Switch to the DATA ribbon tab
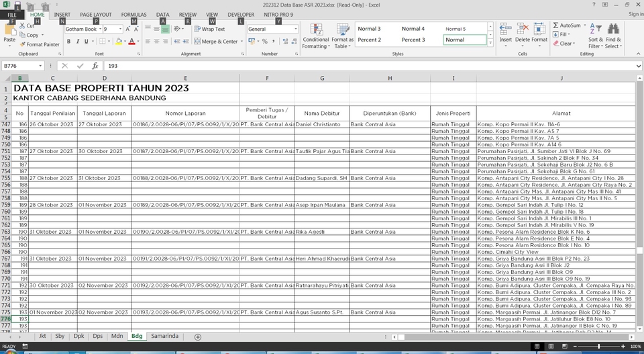This screenshot has height=354, width=644. [162, 15]
